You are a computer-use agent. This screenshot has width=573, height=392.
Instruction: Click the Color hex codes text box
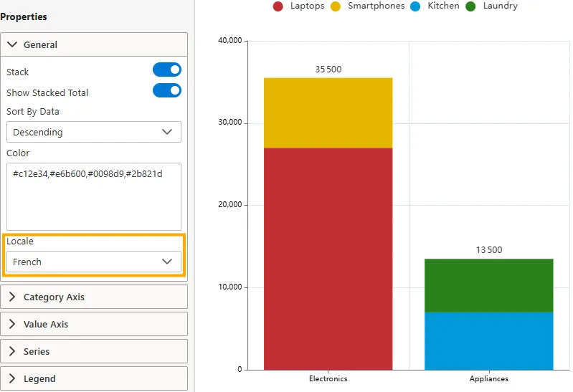coord(94,196)
